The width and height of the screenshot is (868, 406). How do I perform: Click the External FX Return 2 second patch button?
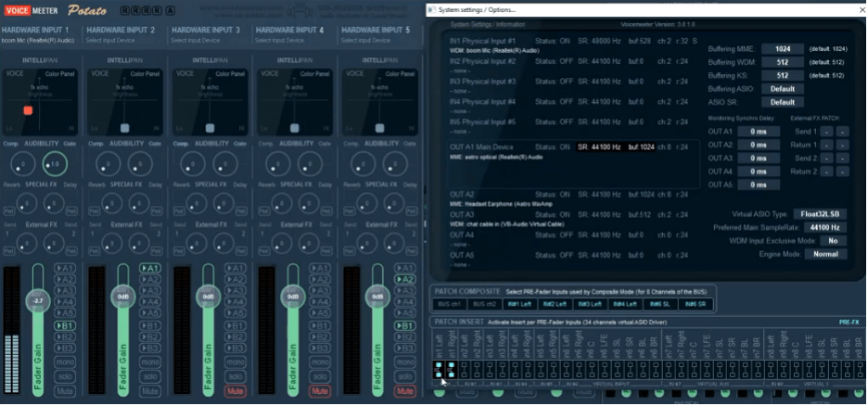tap(843, 171)
